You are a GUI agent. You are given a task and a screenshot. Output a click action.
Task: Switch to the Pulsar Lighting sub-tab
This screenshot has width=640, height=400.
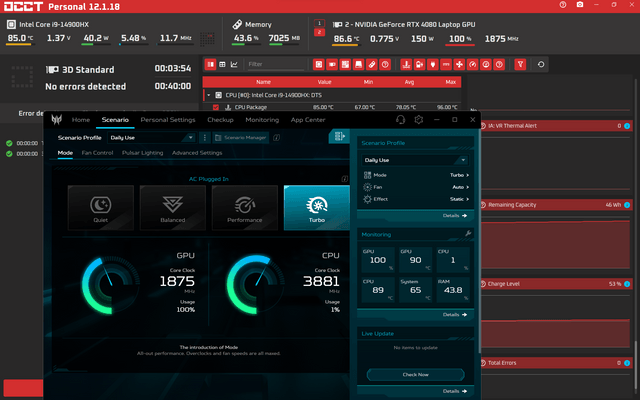(x=142, y=153)
